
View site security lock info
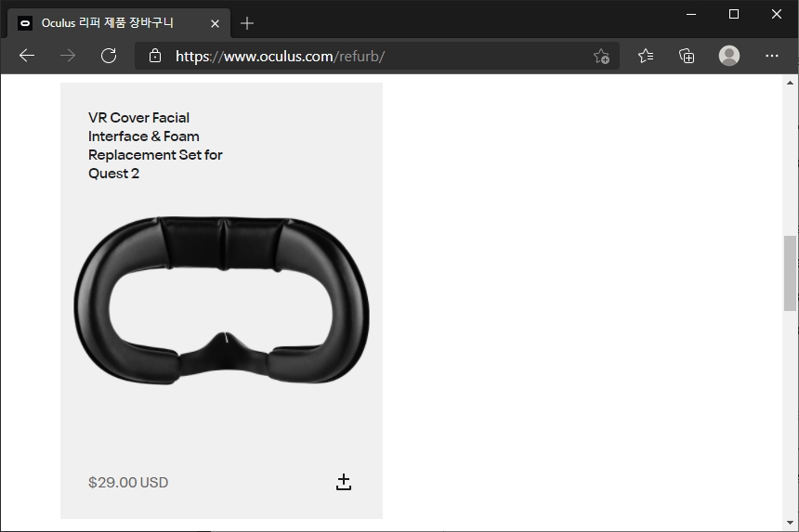click(x=155, y=56)
